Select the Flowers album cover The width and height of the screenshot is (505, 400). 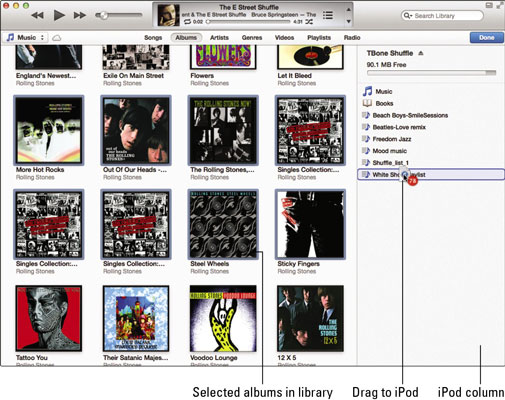223,57
